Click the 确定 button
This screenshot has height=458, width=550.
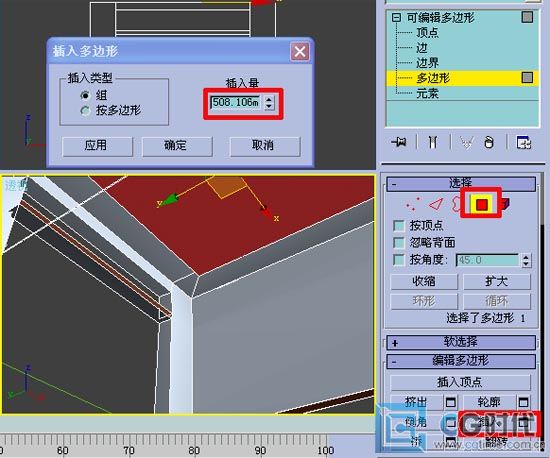177,146
